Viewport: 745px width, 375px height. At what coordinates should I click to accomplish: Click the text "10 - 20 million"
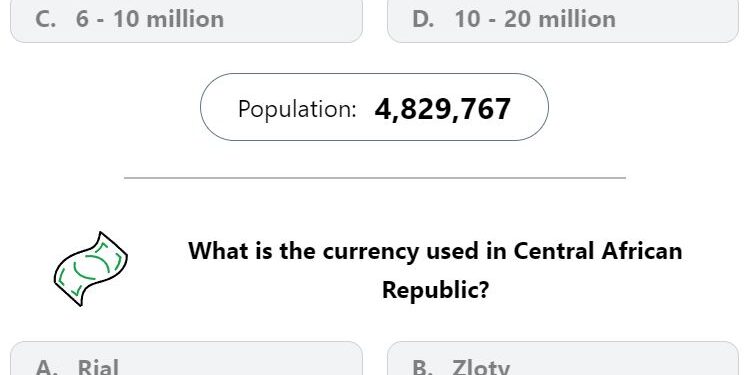(x=535, y=19)
